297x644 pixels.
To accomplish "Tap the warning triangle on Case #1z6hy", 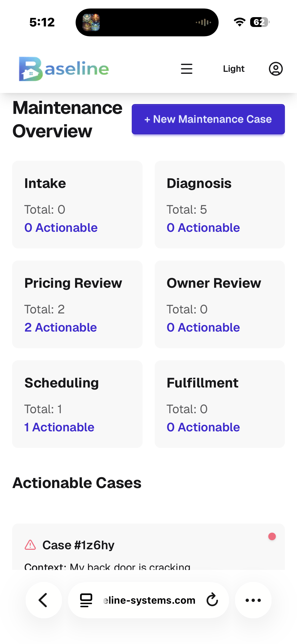I will 30,545.
